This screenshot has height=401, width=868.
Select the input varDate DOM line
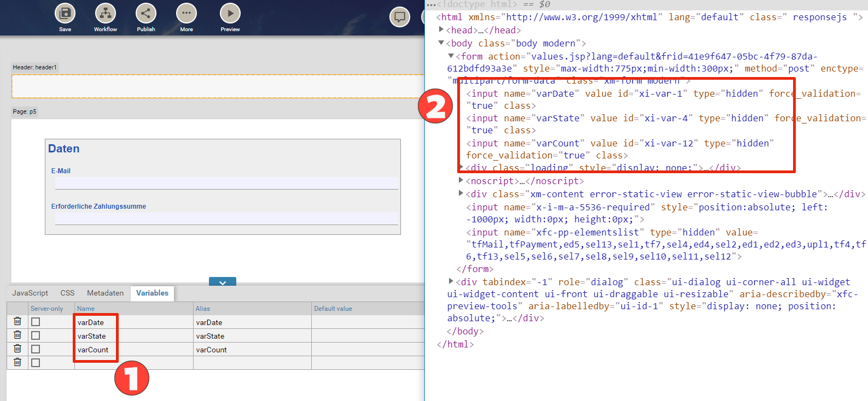click(x=663, y=99)
